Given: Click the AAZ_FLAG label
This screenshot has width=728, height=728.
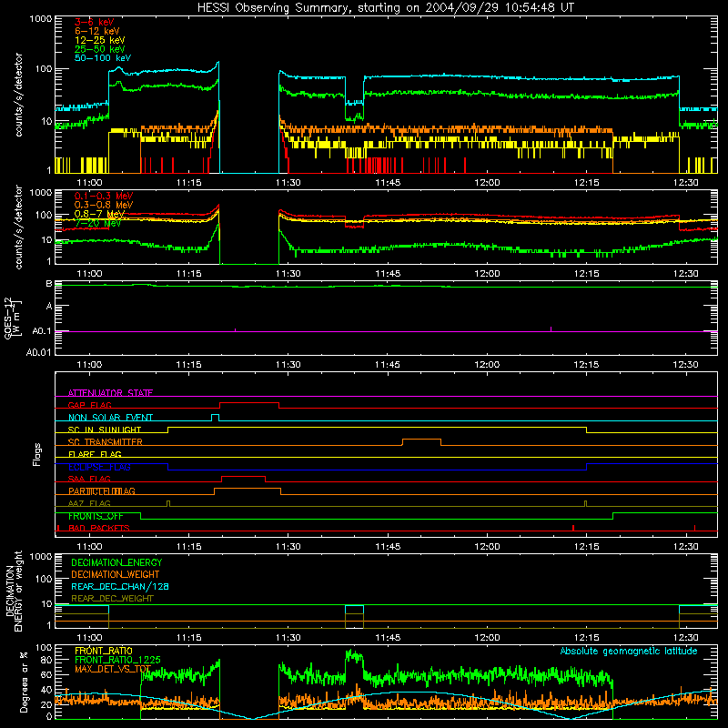Looking at the screenshot, I should [89, 503].
